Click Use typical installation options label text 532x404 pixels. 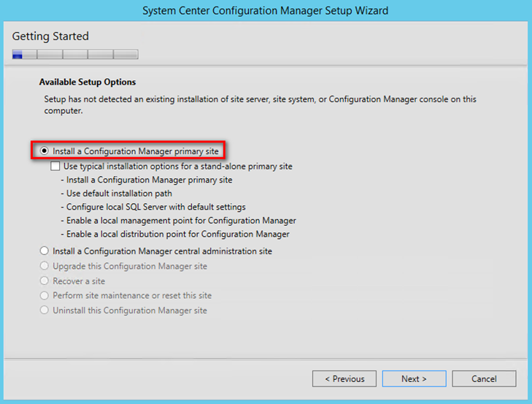coord(178,166)
